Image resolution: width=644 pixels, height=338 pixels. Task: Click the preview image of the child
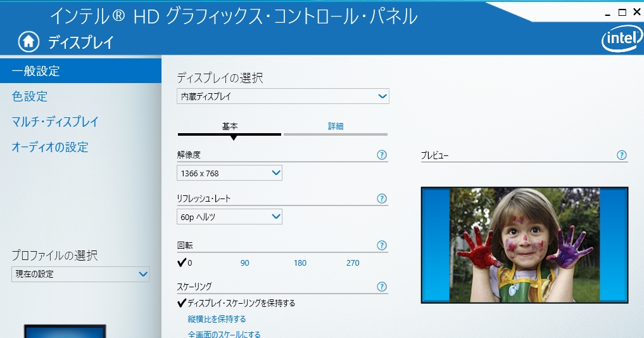pos(524,245)
